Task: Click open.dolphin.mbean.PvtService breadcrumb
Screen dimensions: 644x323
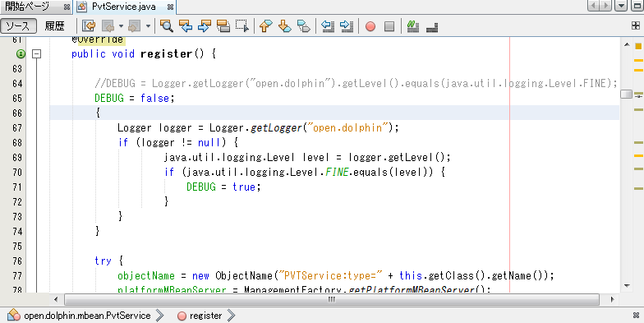Action: click(87, 316)
